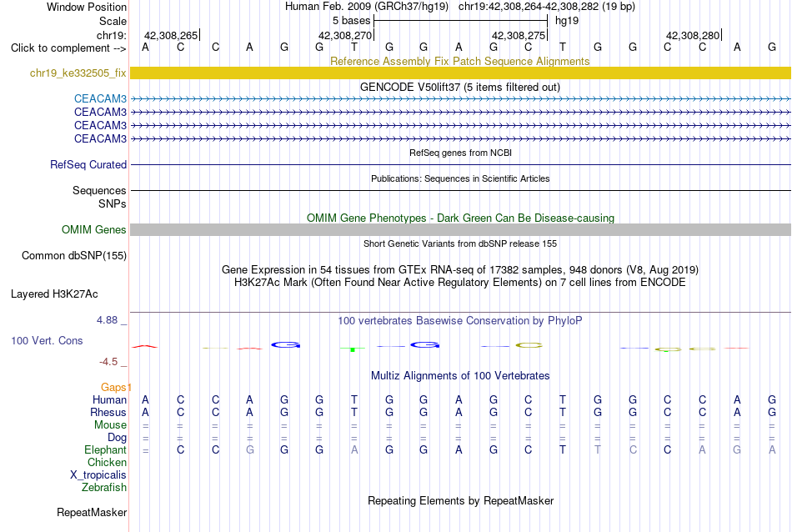Click the Window Position label
The width and height of the screenshot is (792, 532).
click(x=87, y=7)
